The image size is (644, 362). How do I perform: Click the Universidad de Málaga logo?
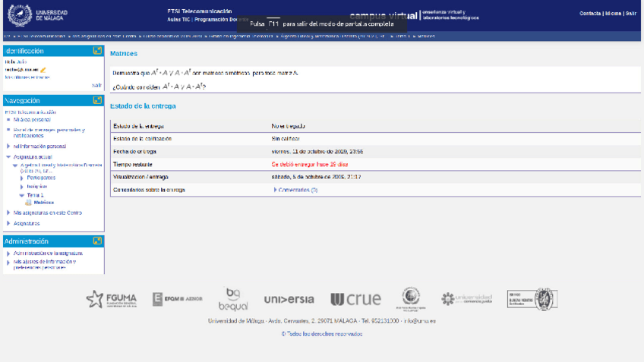tap(38, 14)
